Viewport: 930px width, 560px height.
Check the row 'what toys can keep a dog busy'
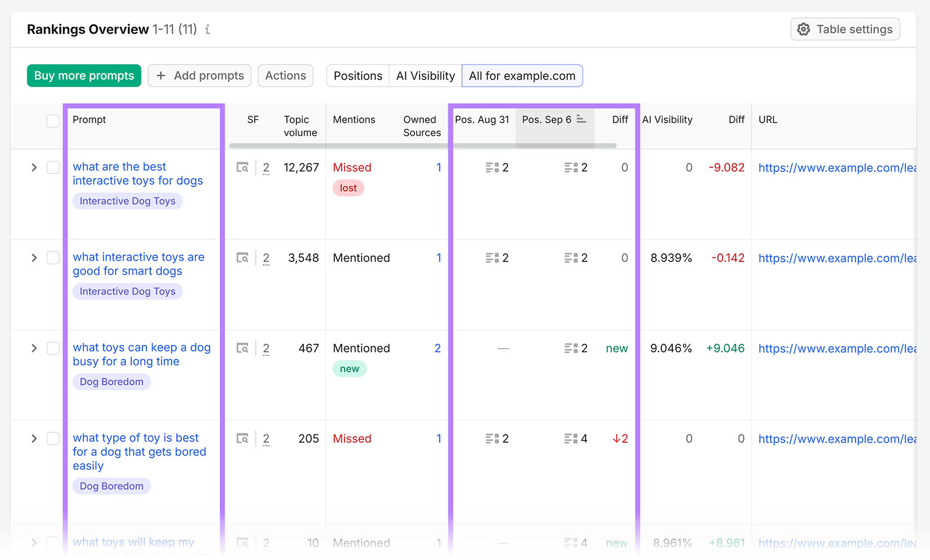click(x=53, y=348)
